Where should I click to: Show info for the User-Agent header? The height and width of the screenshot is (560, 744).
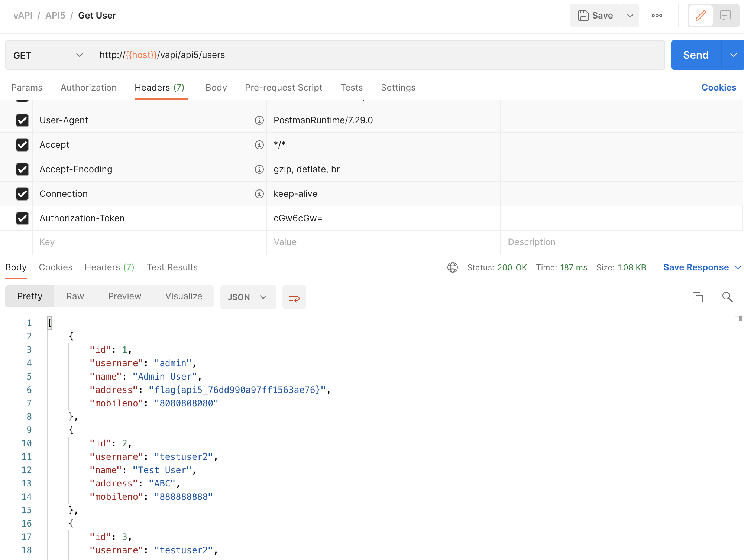(259, 120)
